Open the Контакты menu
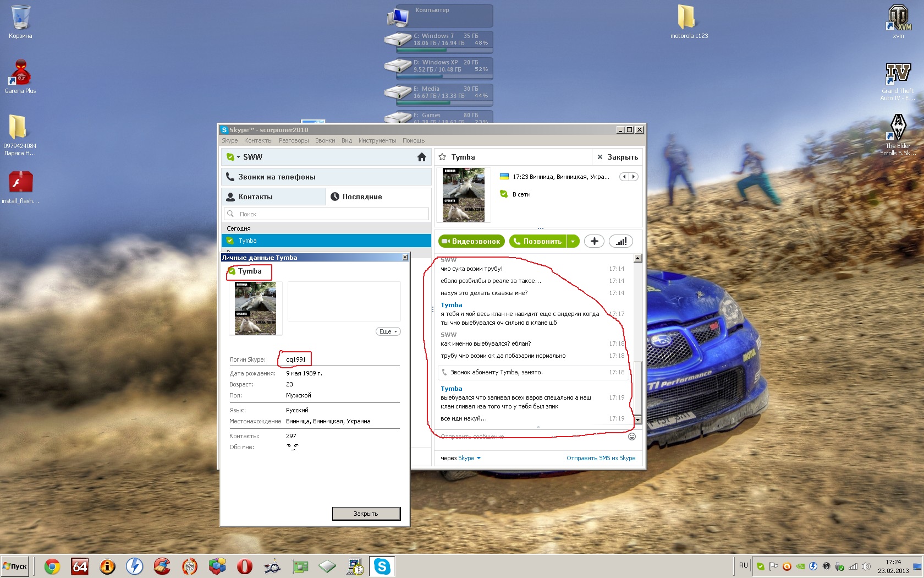The height and width of the screenshot is (578, 924). pyautogui.click(x=258, y=140)
